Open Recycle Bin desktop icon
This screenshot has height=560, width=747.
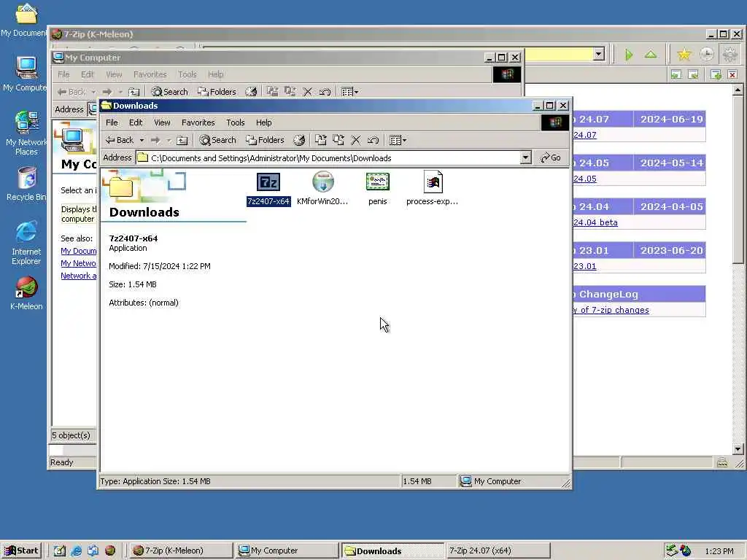[26, 183]
